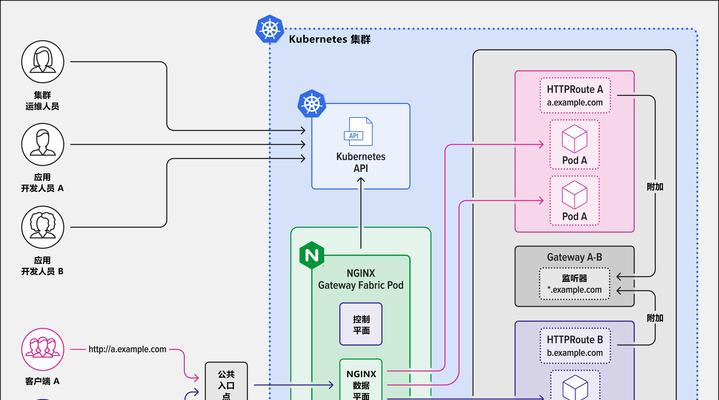Click the '监听器' listener label
This screenshot has width=719, height=400.
pos(575,278)
